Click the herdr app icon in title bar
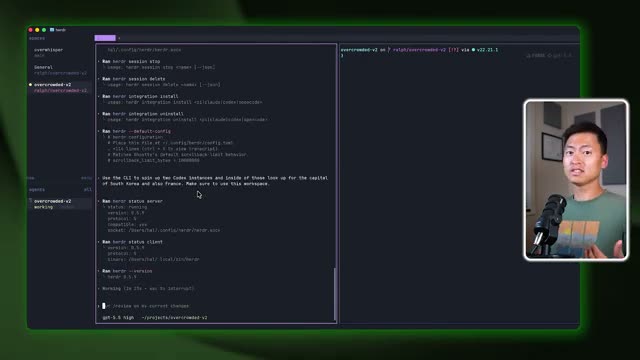Screen dimensions: 640x360 point(52,30)
